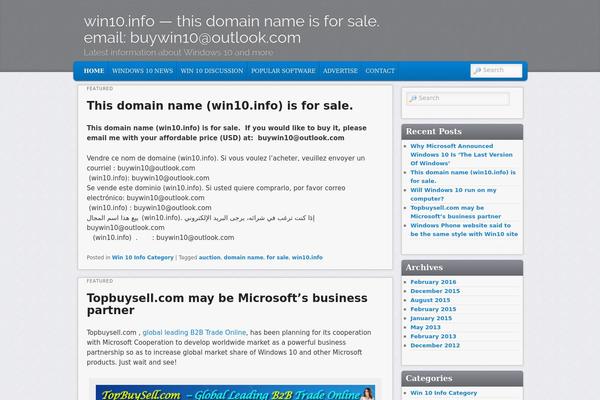Open the February 2016 archive

(x=433, y=282)
